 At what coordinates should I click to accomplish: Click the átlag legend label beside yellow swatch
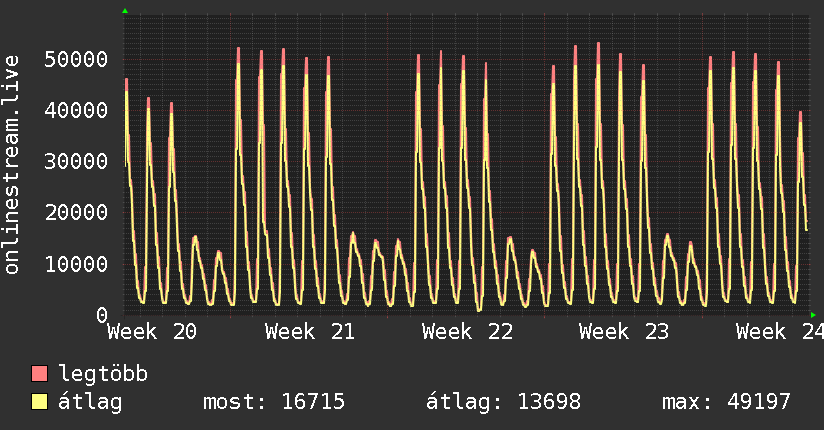pyautogui.click(x=90, y=402)
